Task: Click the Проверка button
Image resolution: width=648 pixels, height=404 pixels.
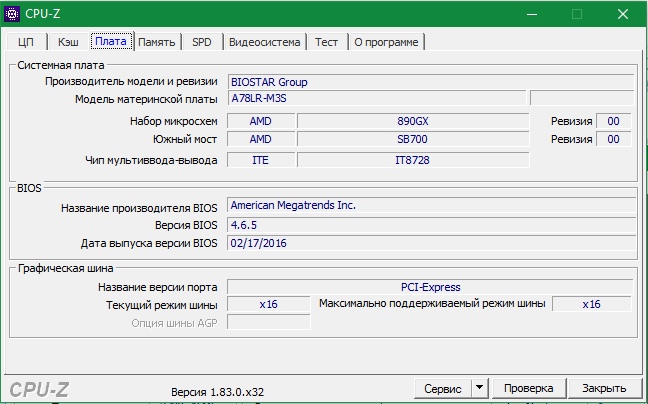Action: coord(528,388)
